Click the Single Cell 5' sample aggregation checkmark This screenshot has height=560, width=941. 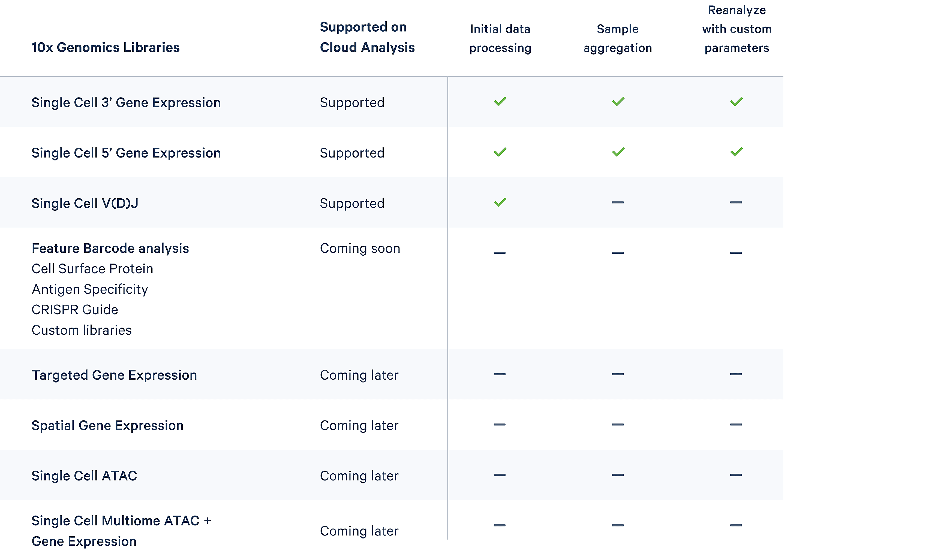(618, 152)
